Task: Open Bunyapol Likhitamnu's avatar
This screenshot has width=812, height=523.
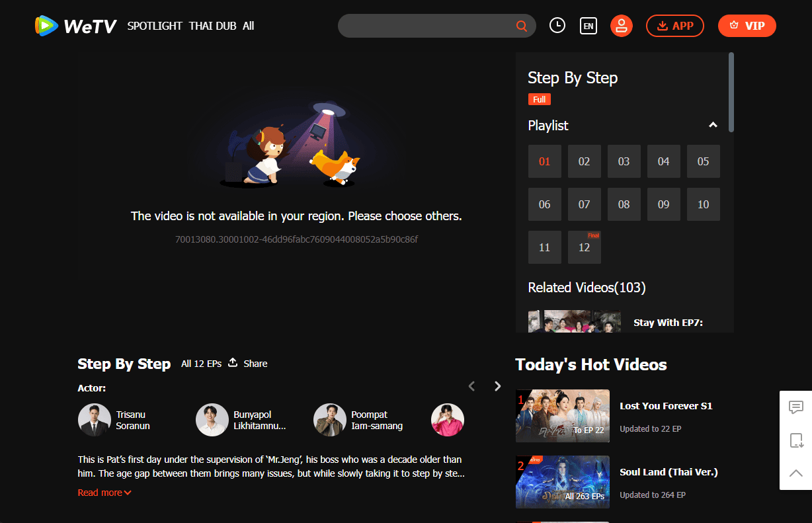Action: (x=212, y=420)
